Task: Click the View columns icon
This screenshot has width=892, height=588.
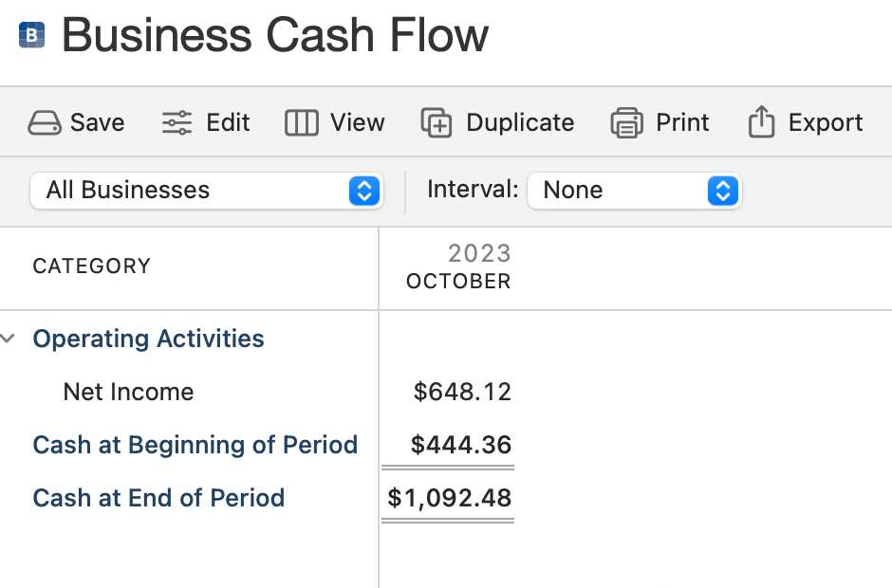Action: (302, 123)
